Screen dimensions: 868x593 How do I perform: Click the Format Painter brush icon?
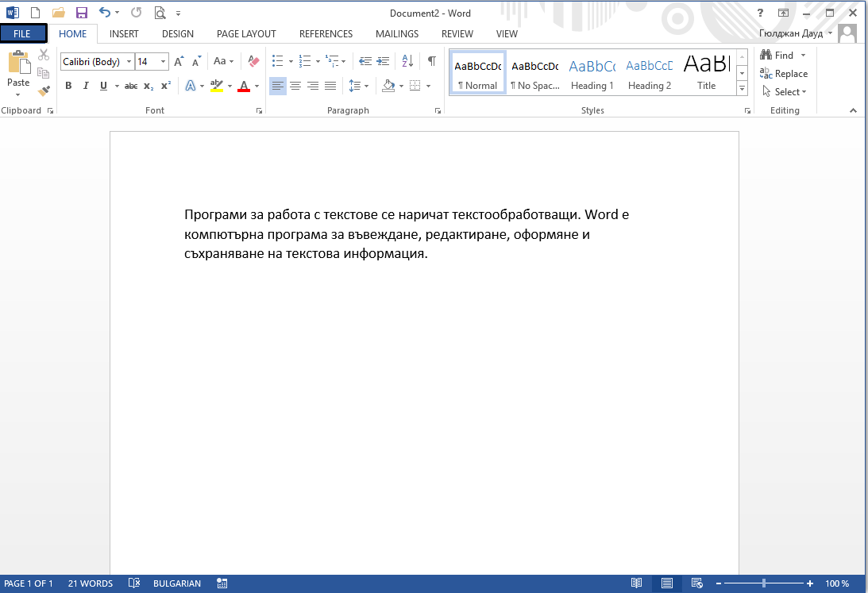click(x=44, y=90)
